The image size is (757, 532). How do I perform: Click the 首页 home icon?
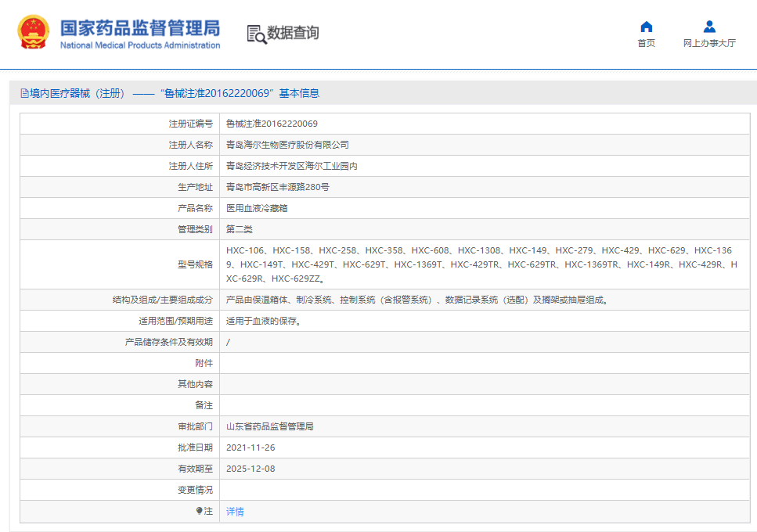646,27
